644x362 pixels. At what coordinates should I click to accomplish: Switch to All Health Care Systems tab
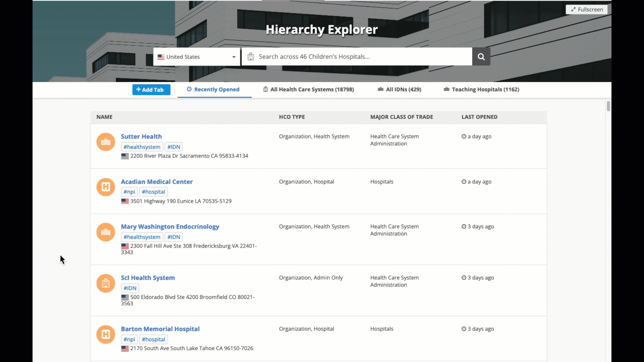(x=309, y=89)
